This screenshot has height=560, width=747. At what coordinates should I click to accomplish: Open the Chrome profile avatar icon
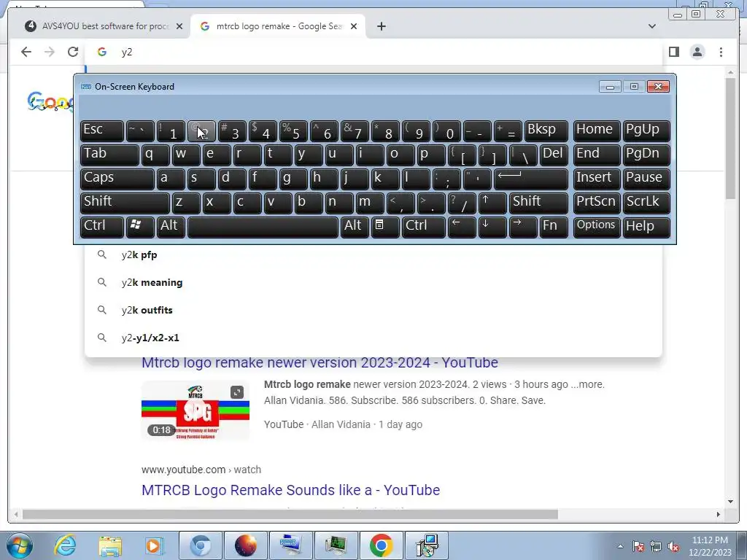click(697, 52)
